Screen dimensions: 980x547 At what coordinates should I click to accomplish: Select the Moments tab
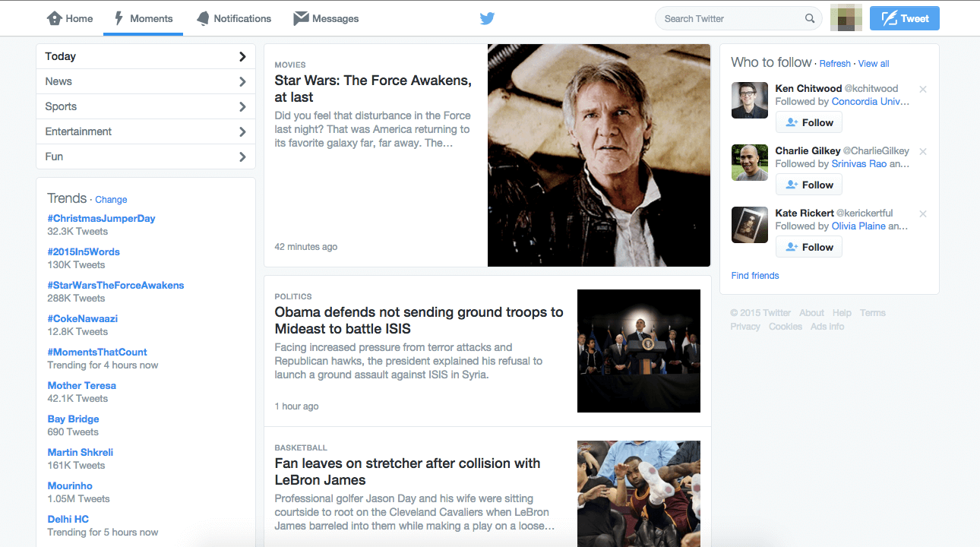point(144,18)
